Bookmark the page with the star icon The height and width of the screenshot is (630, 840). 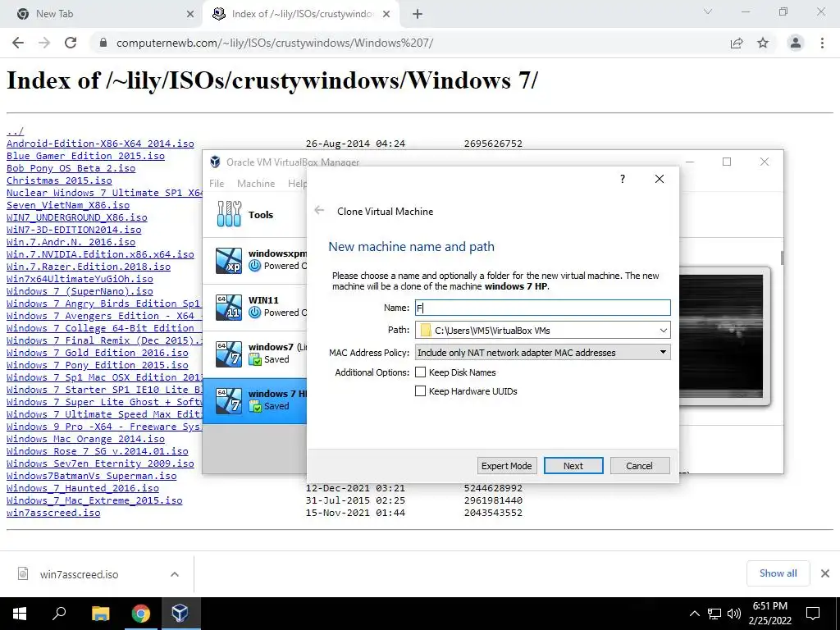[x=763, y=43]
